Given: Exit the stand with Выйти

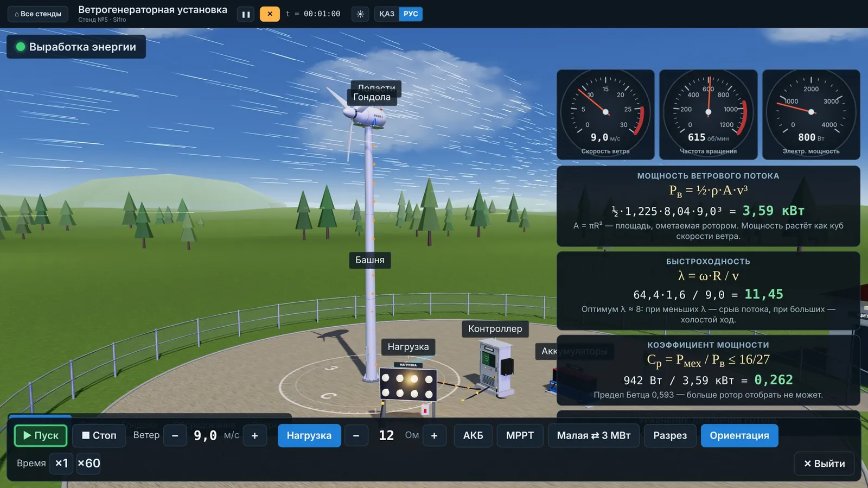Looking at the screenshot, I should click(824, 464).
